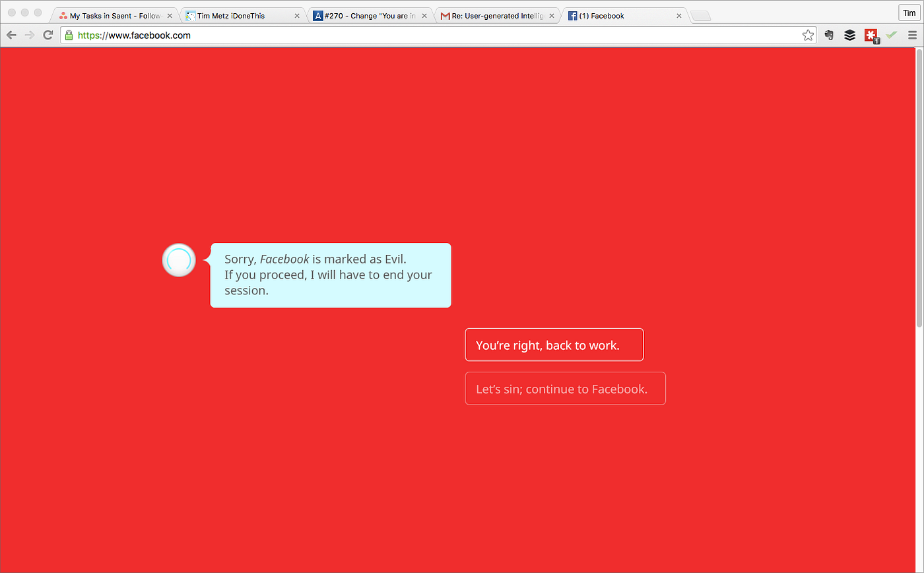Close the Gmail Re: User-generated tab

pos(552,16)
